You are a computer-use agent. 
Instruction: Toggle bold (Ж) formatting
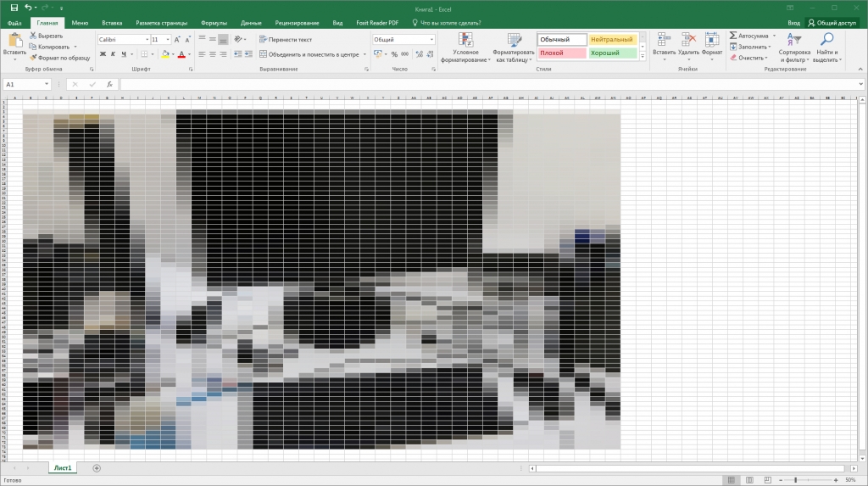(103, 54)
